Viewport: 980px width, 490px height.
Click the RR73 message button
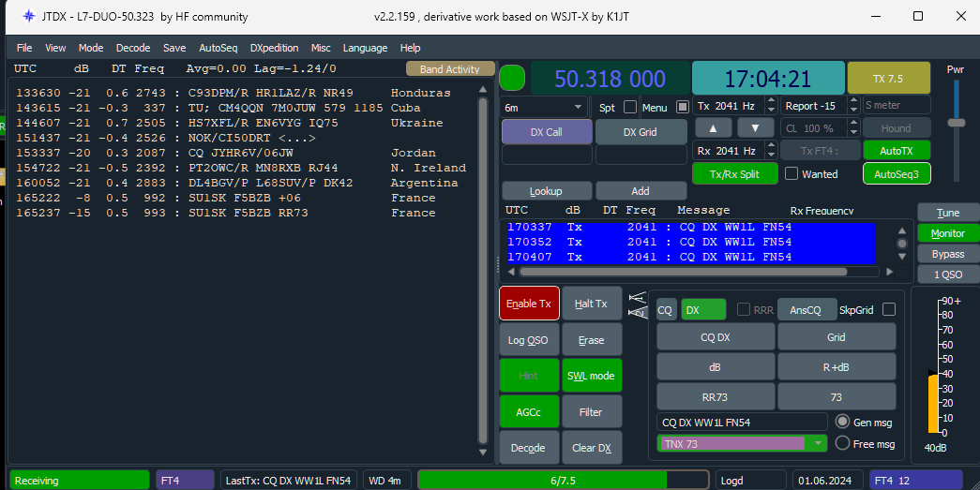coord(715,397)
